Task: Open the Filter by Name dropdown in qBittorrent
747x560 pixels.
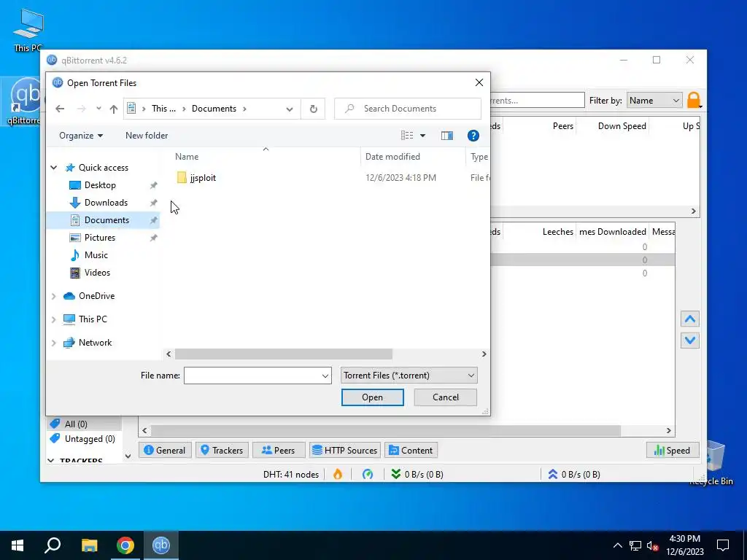Action: pyautogui.click(x=654, y=101)
